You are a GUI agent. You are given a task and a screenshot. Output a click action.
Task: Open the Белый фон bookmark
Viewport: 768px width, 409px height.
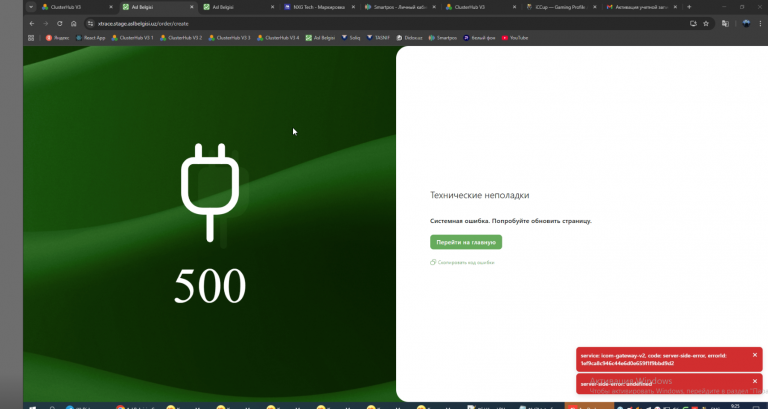point(480,38)
